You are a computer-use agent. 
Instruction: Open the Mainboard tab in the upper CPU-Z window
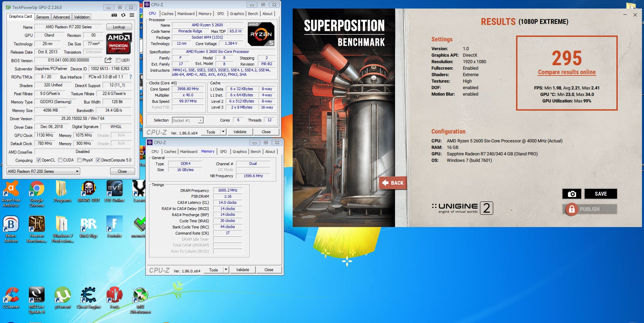(186, 14)
